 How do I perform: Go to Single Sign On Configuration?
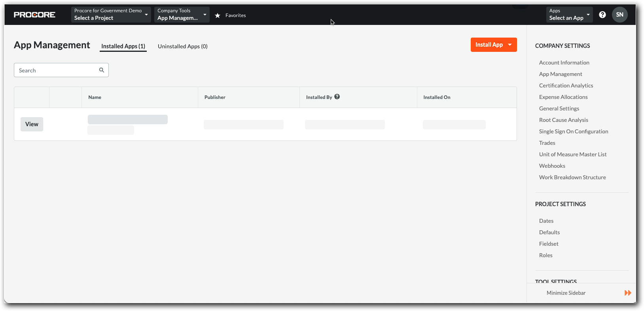573,131
